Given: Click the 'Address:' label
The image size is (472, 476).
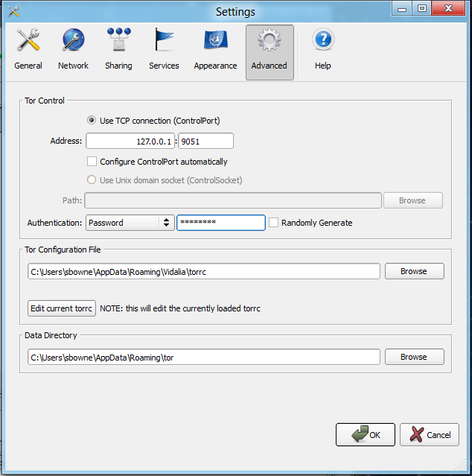Looking at the screenshot, I should tap(66, 141).
